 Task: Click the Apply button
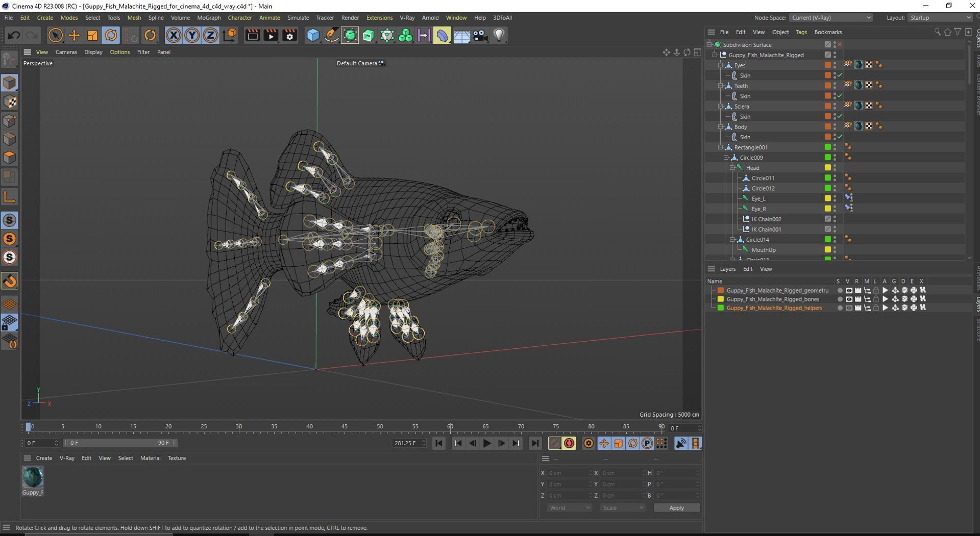coord(676,508)
